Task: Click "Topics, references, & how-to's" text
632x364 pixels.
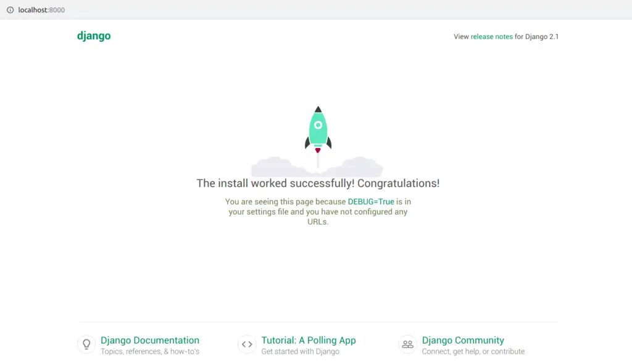Action: pos(150,352)
